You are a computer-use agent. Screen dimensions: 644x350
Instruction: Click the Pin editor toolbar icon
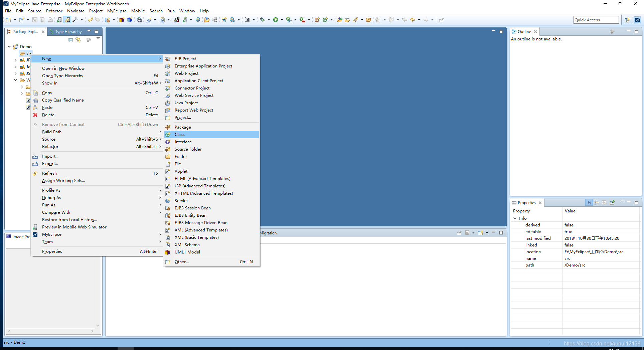pyautogui.click(x=441, y=20)
